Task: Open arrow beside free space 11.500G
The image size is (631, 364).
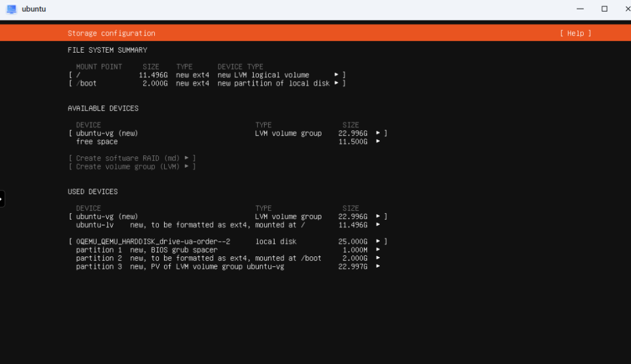Action: (x=378, y=141)
